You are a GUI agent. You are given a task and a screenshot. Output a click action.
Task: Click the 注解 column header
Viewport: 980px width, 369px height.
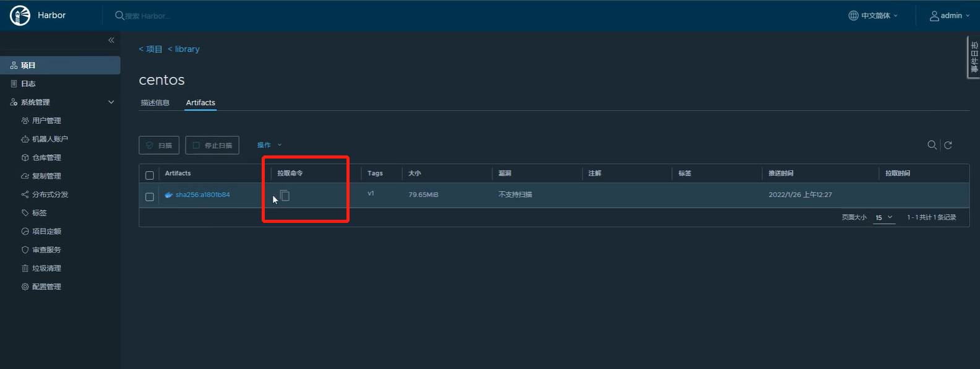click(x=595, y=173)
